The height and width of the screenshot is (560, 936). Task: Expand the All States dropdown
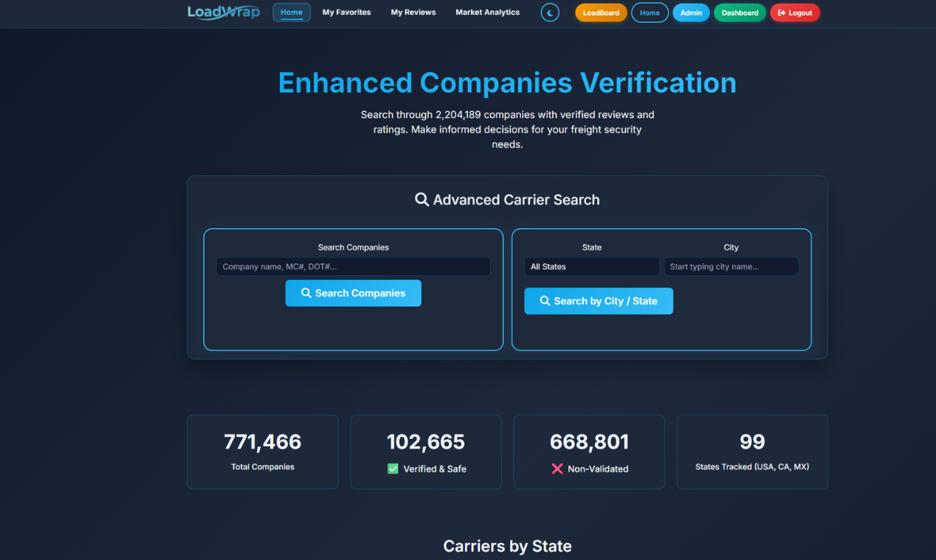592,267
